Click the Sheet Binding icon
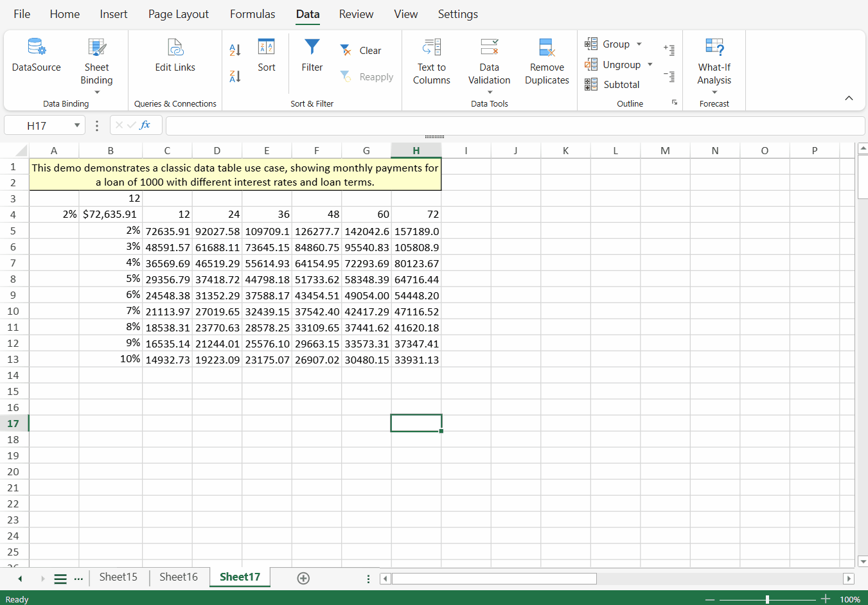 tap(97, 48)
